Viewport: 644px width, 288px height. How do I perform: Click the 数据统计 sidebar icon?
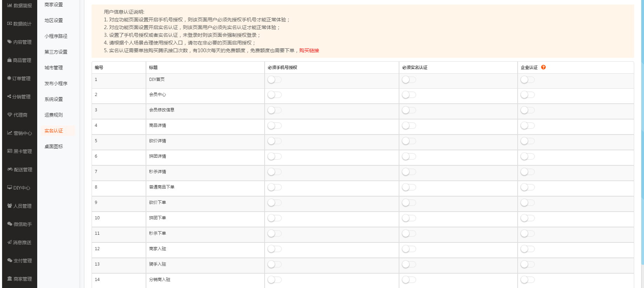(9, 24)
